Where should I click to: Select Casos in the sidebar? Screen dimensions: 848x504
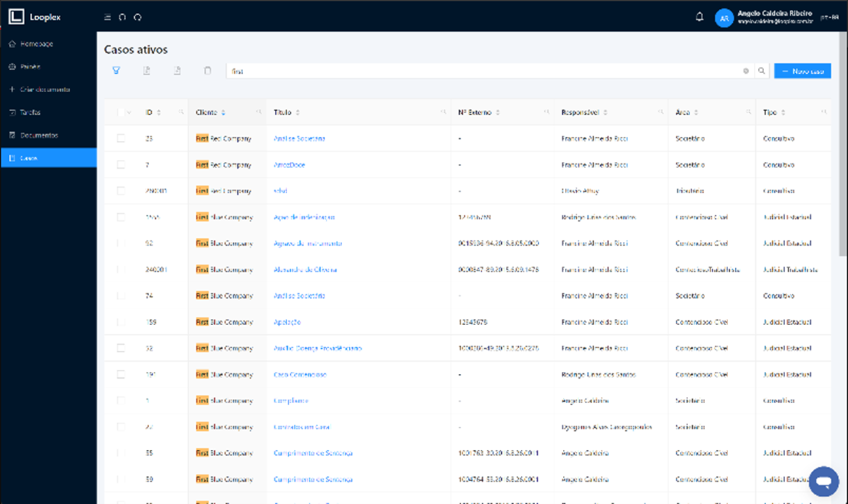[x=48, y=158]
